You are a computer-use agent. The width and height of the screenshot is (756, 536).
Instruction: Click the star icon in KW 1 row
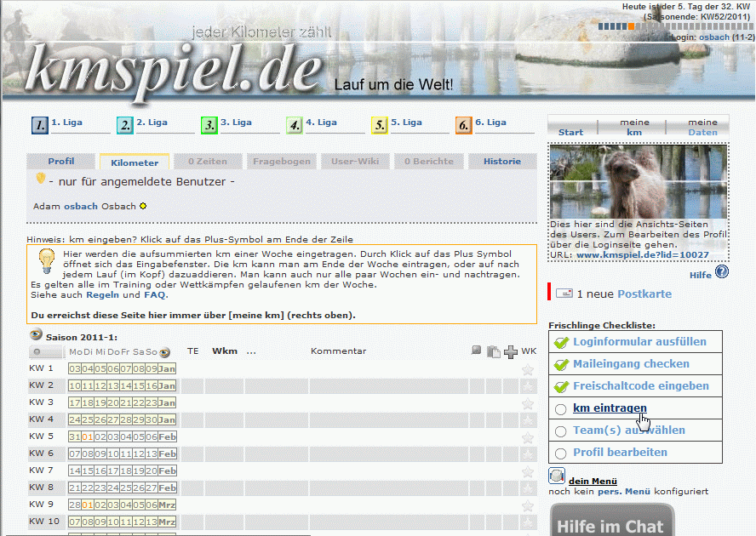pos(528,369)
